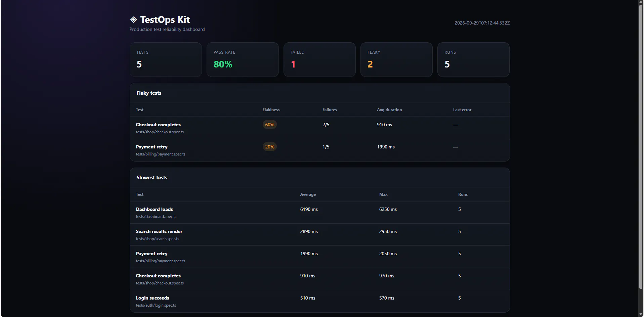Image resolution: width=644 pixels, height=317 pixels.
Task: Click the 2890 ms average value
Action: [x=309, y=231]
